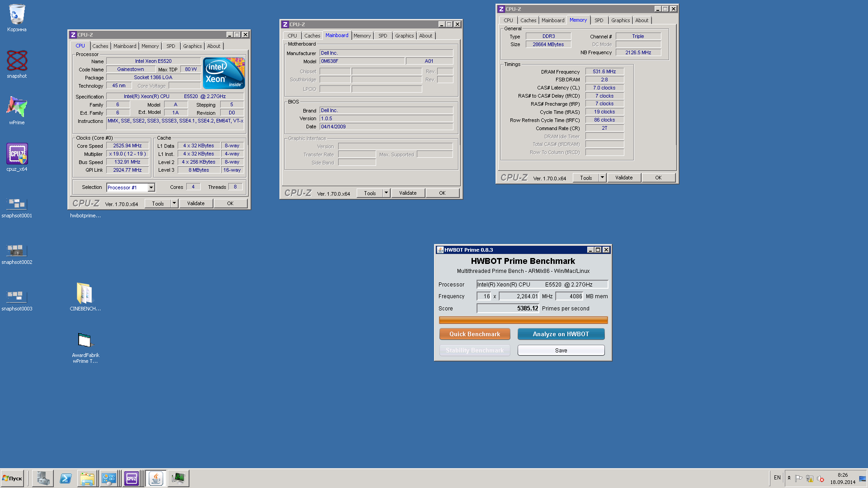Image resolution: width=868 pixels, height=488 pixels.
Task: Click the Action Center flag tray icon
Action: (799, 479)
